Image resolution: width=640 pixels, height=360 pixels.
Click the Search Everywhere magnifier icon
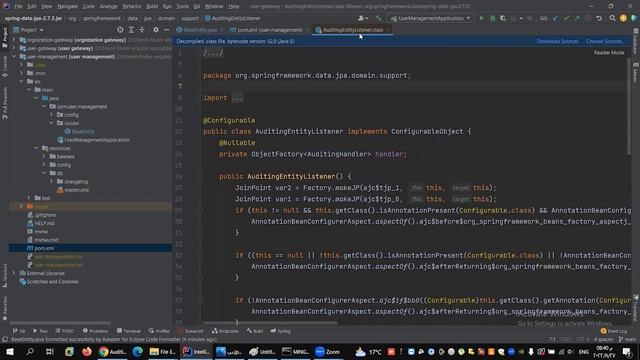coord(612,18)
